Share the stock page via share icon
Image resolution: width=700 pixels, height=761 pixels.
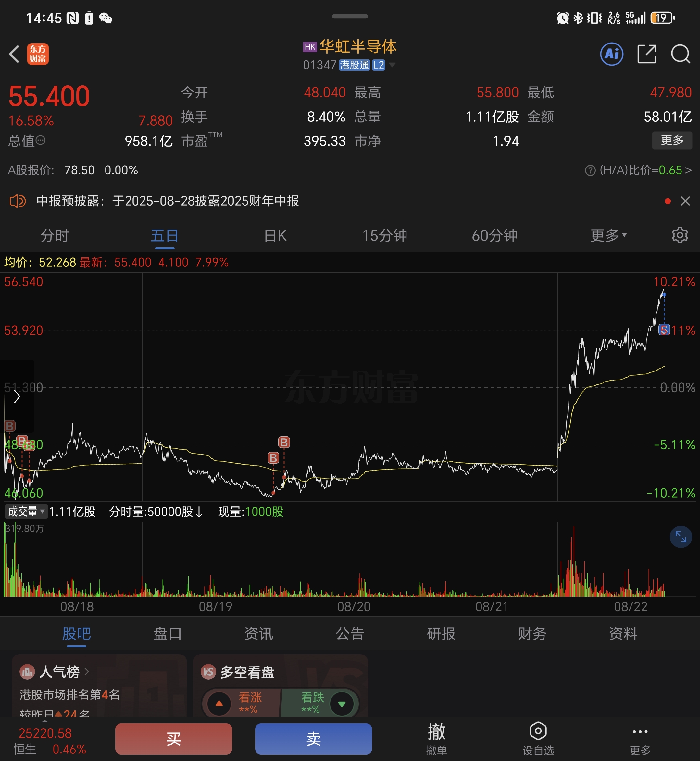click(x=647, y=54)
